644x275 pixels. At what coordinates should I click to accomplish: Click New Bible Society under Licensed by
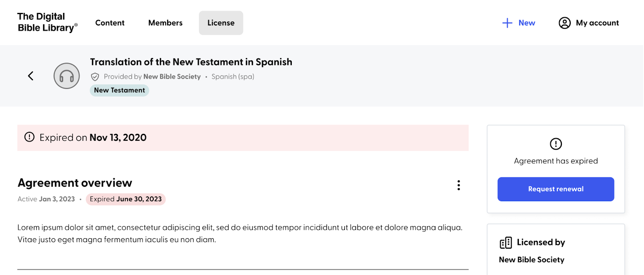coord(532,260)
